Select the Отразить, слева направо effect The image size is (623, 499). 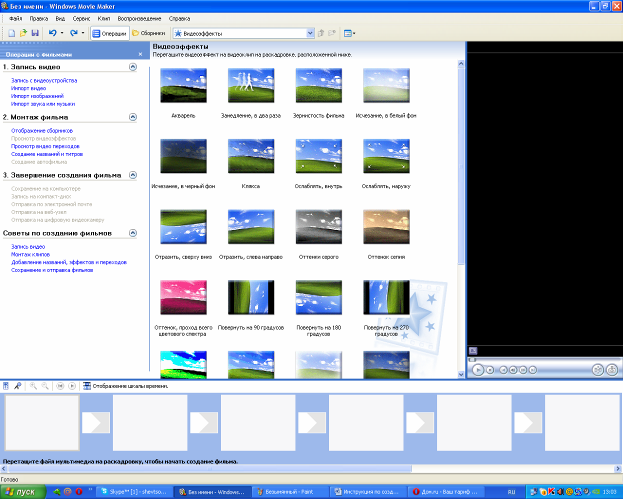(251, 227)
